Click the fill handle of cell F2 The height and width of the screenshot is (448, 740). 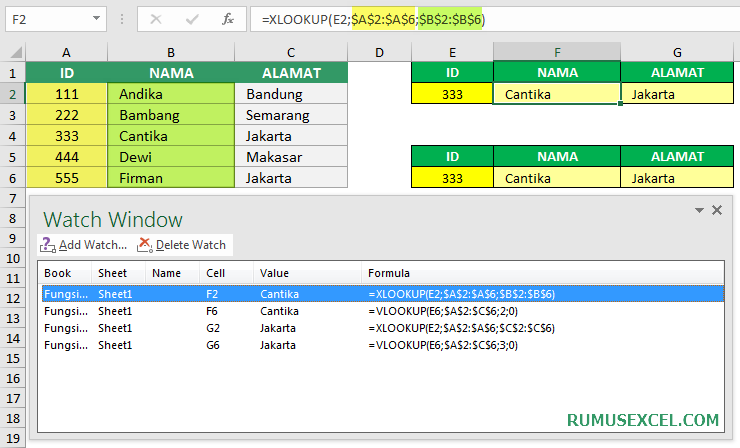click(x=620, y=103)
